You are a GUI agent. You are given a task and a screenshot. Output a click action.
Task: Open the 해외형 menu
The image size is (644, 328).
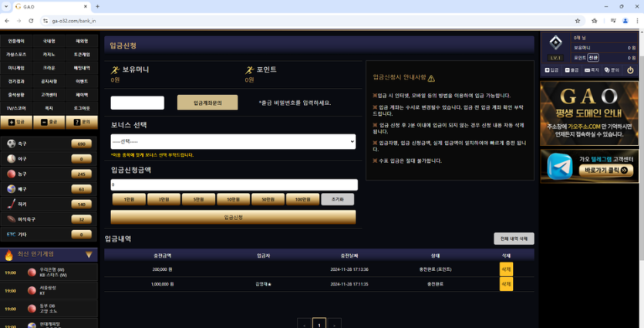[82, 41]
